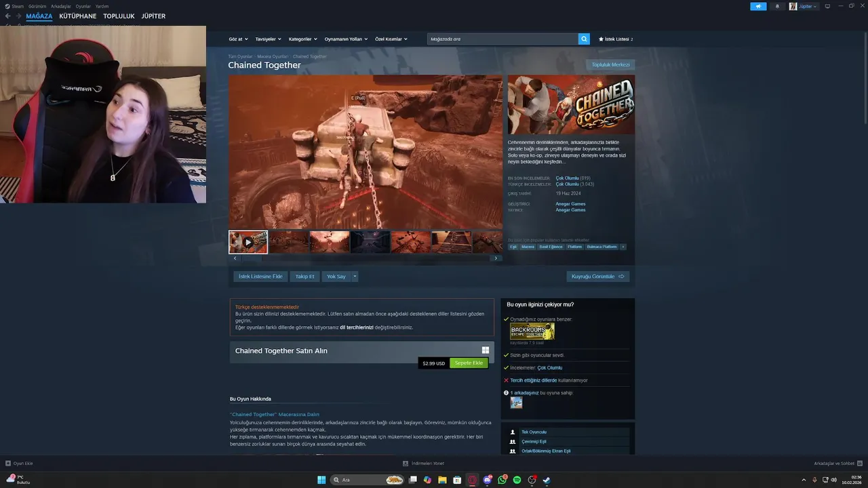This screenshot has width=868, height=488.
Task: Expand the Göz at dropdown
Action: click(x=238, y=39)
